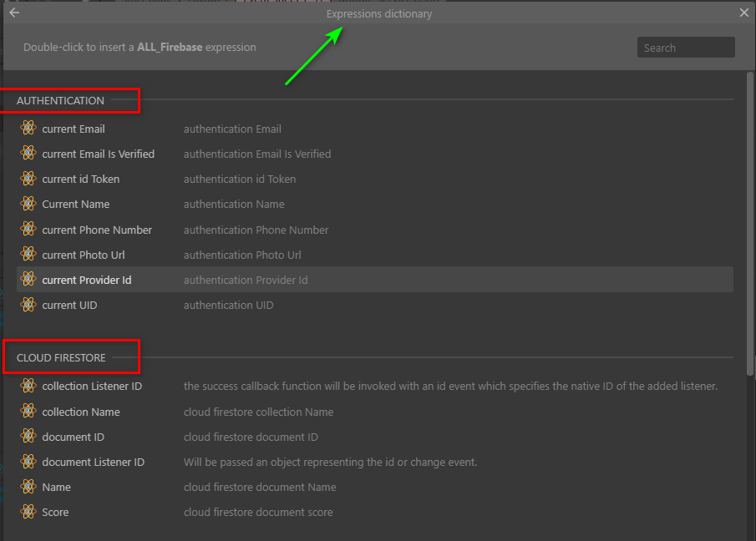756x541 pixels.
Task: Select the current Email Is Verified expression
Action: pyautogui.click(x=98, y=154)
